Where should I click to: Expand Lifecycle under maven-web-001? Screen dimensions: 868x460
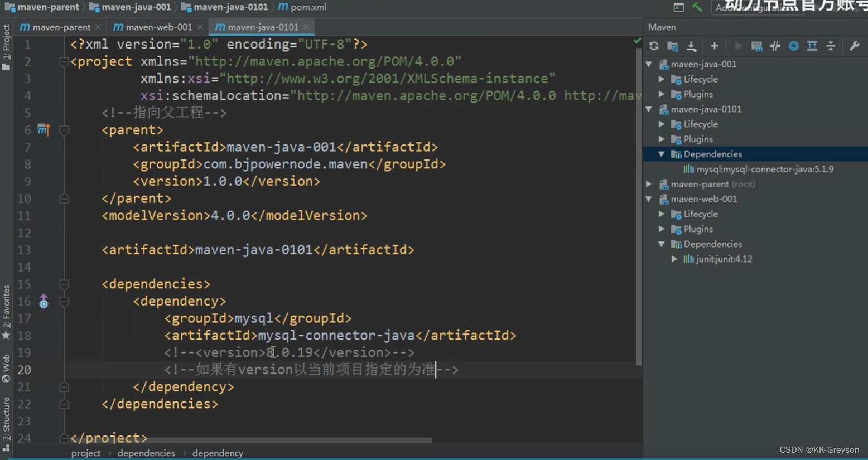pos(662,214)
